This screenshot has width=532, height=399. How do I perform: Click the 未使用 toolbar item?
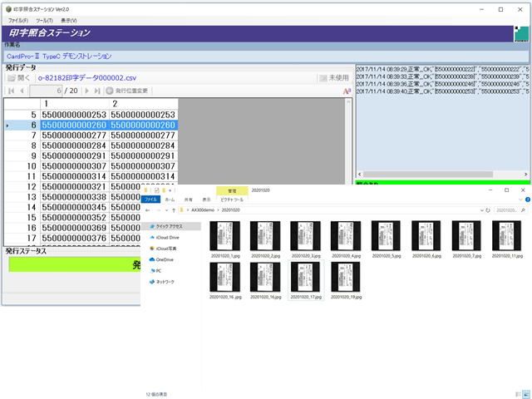coord(334,78)
